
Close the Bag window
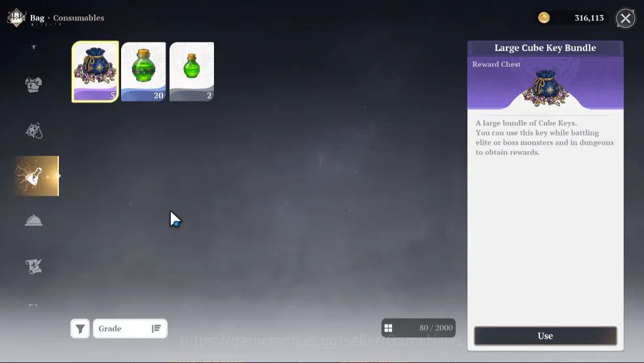tap(626, 18)
